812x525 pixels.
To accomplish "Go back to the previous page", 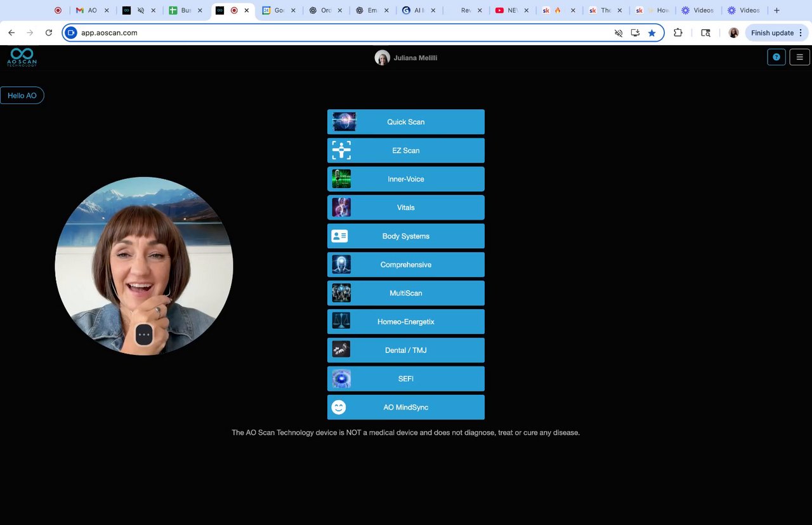I will [11, 32].
